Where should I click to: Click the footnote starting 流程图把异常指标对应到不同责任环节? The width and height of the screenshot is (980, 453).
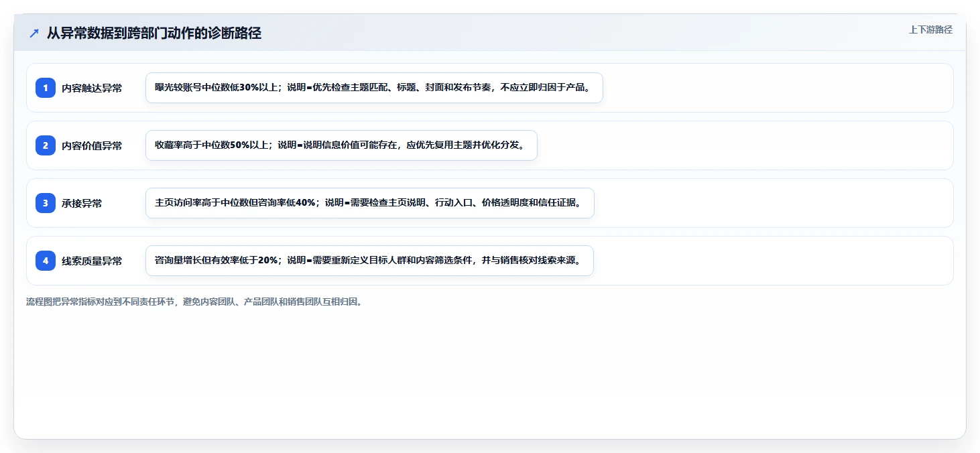pos(194,302)
